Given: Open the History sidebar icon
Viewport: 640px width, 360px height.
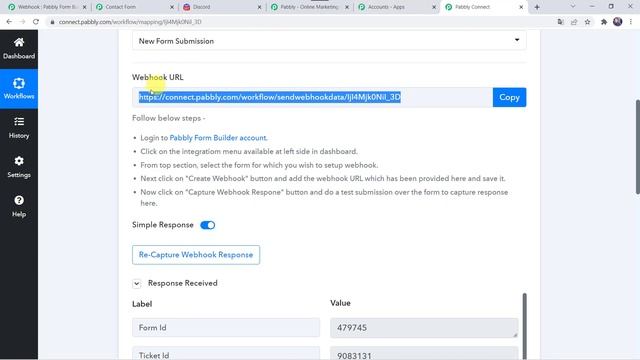Looking at the screenshot, I should [19, 128].
